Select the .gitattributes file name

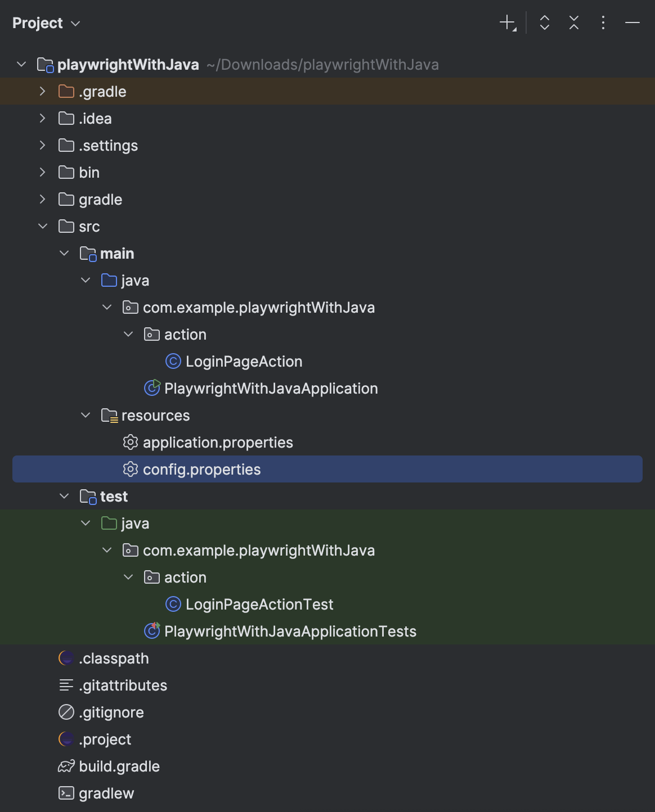123,685
